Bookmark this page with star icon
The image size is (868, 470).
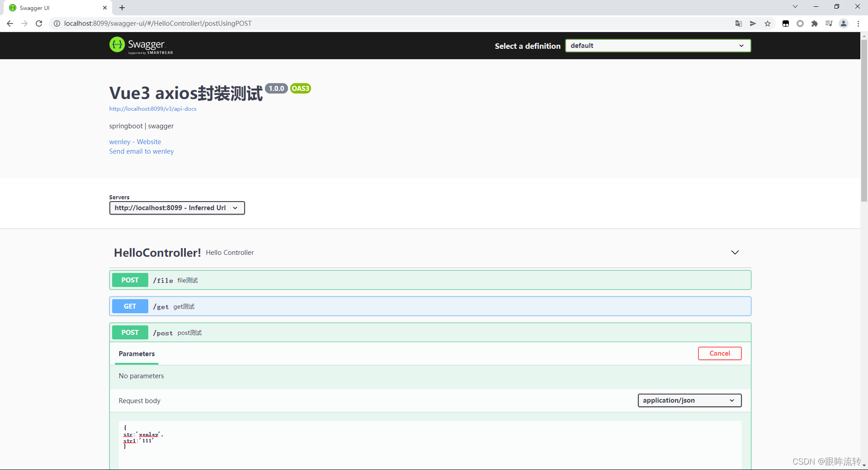pyautogui.click(x=768, y=23)
